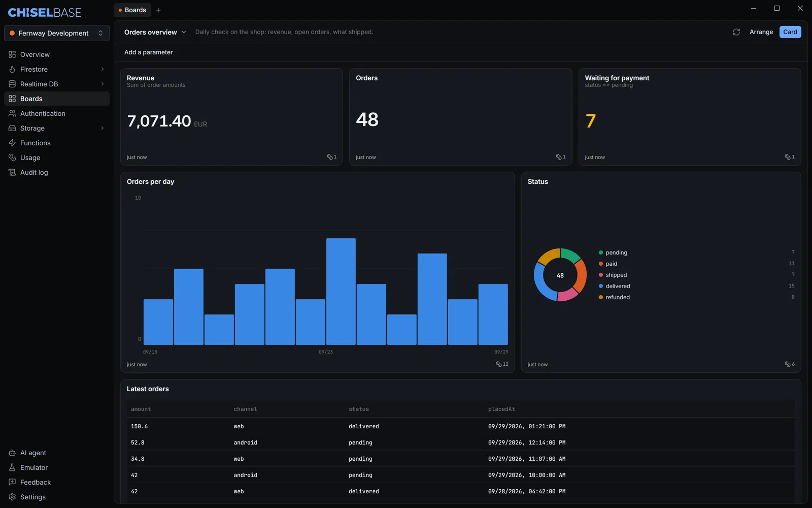Image resolution: width=812 pixels, height=508 pixels.
Task: Click the refresh board icon
Action: pyautogui.click(x=736, y=32)
